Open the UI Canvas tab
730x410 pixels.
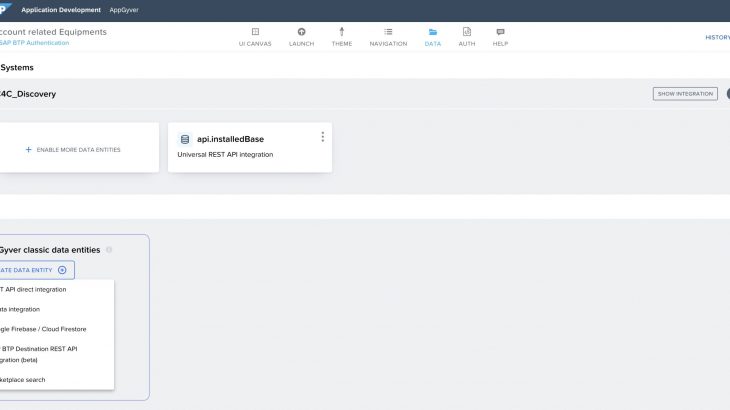coord(255,37)
